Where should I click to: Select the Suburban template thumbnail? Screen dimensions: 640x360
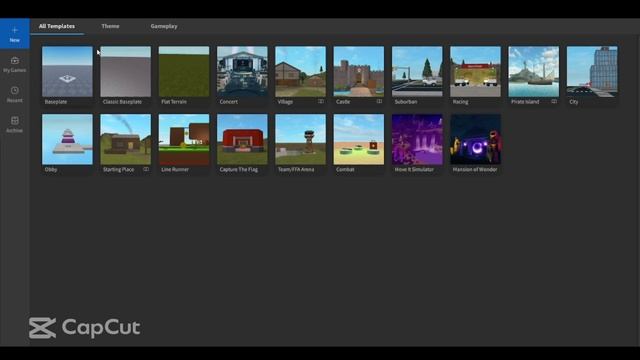(417, 71)
